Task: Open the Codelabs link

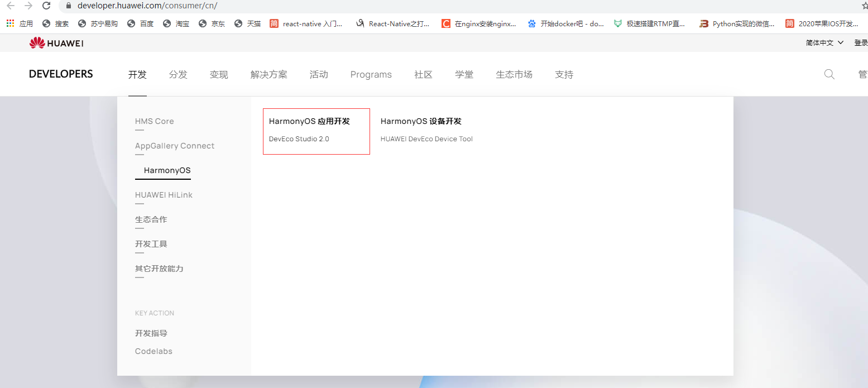Action: click(154, 351)
